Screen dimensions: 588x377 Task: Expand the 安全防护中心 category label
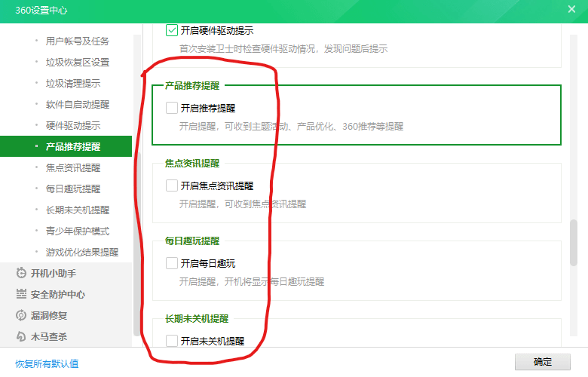pos(58,295)
